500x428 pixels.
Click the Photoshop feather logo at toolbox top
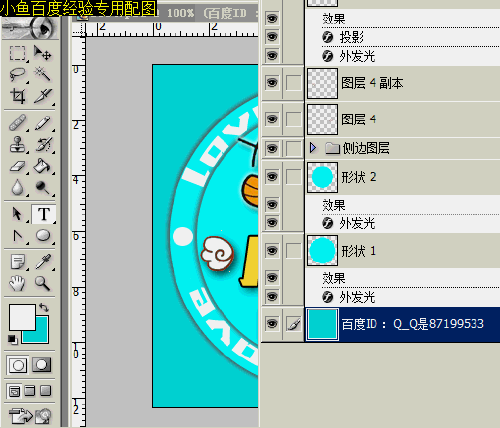[30, 28]
